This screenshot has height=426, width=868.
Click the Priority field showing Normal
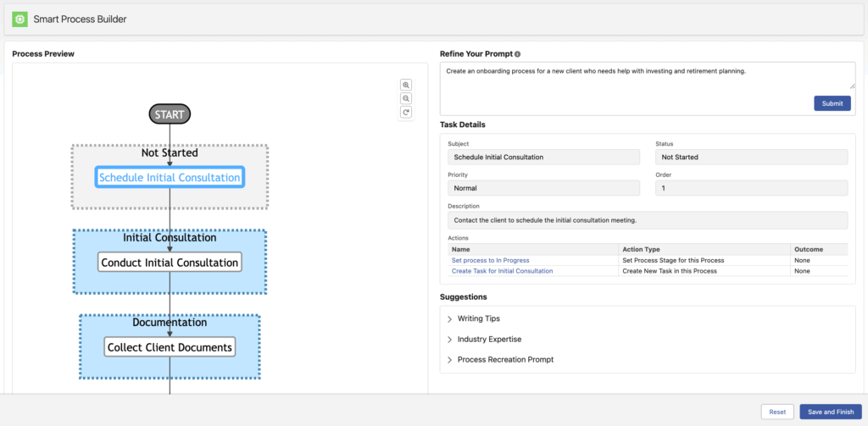pos(542,188)
